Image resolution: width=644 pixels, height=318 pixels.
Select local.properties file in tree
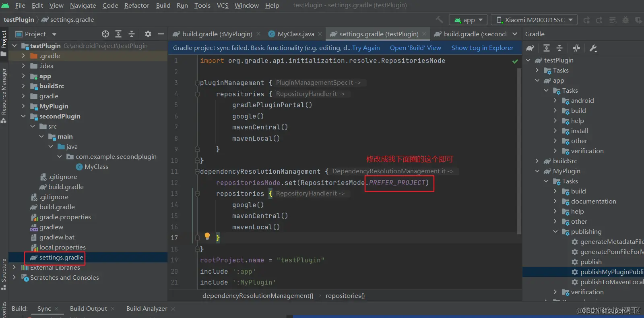coord(62,247)
